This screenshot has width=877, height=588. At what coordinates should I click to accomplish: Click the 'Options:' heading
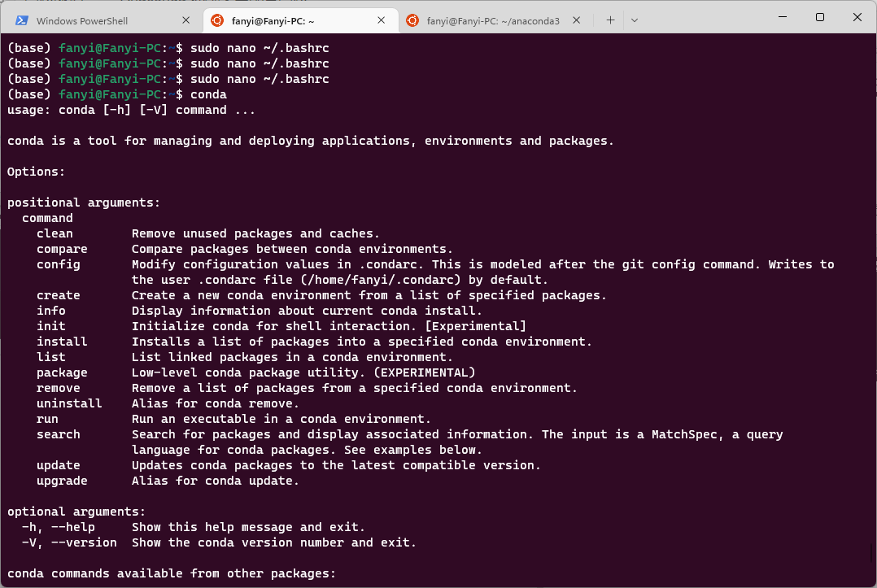coord(36,172)
